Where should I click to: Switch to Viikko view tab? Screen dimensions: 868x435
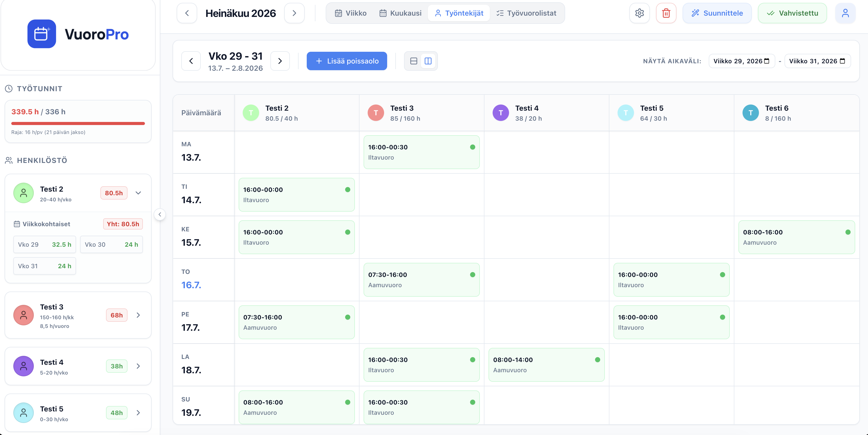[x=351, y=13]
